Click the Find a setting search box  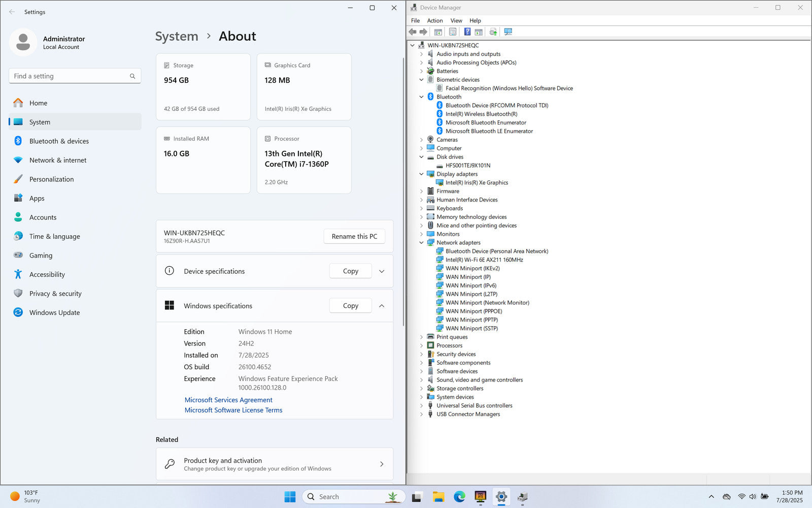[x=71, y=76]
